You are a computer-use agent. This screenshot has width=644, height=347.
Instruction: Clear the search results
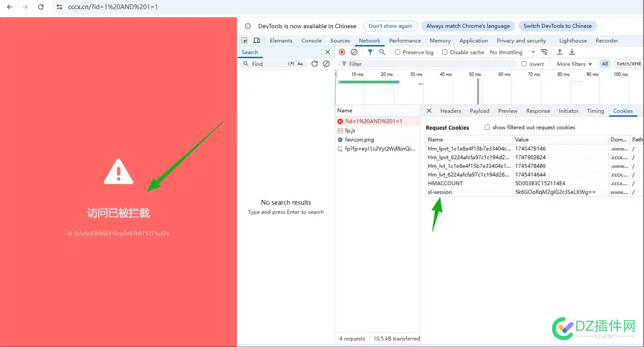(326, 64)
